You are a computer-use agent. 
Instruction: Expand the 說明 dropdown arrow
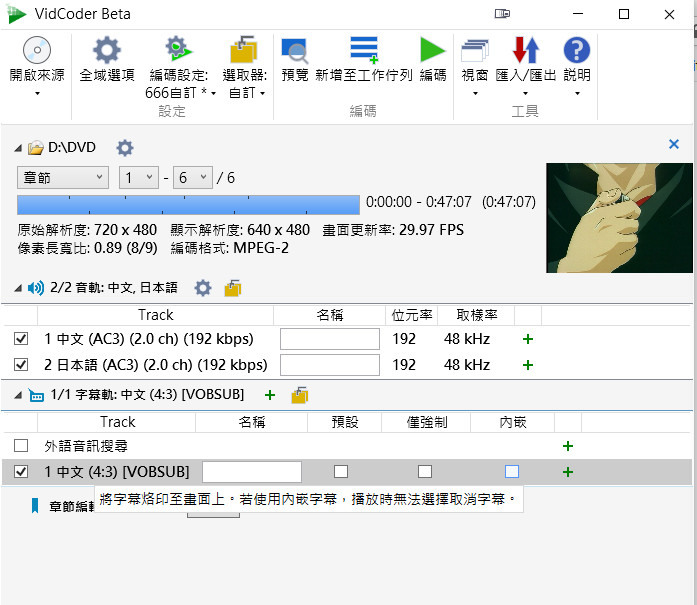[577, 93]
